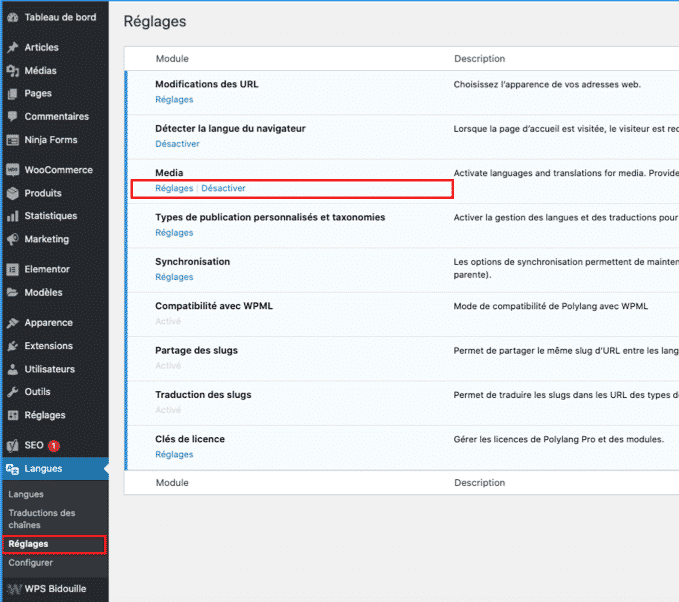Viewport: 679px width, 602px height.
Task: Click Description column header at top
Action: (x=479, y=59)
